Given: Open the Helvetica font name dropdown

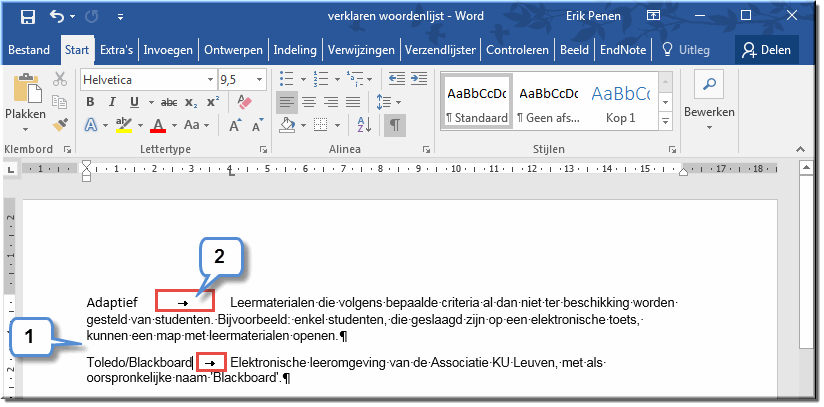Looking at the screenshot, I should pyautogui.click(x=210, y=80).
